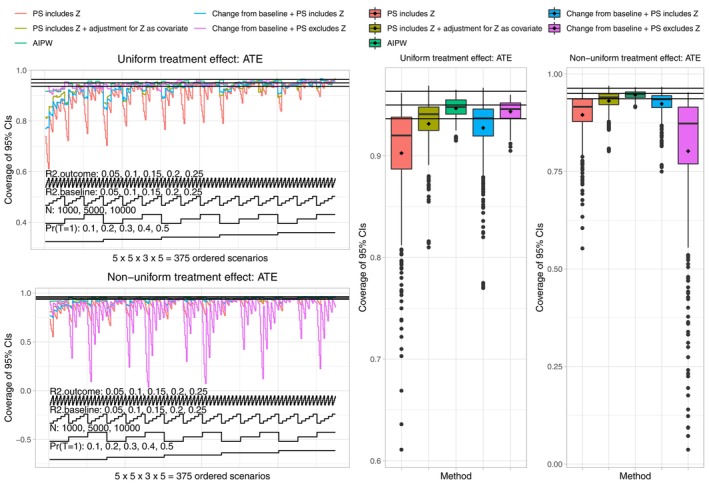The height and width of the screenshot is (486, 709).
Task: Click the red box in the non-uniform boxplot
Action: pyautogui.click(x=582, y=110)
